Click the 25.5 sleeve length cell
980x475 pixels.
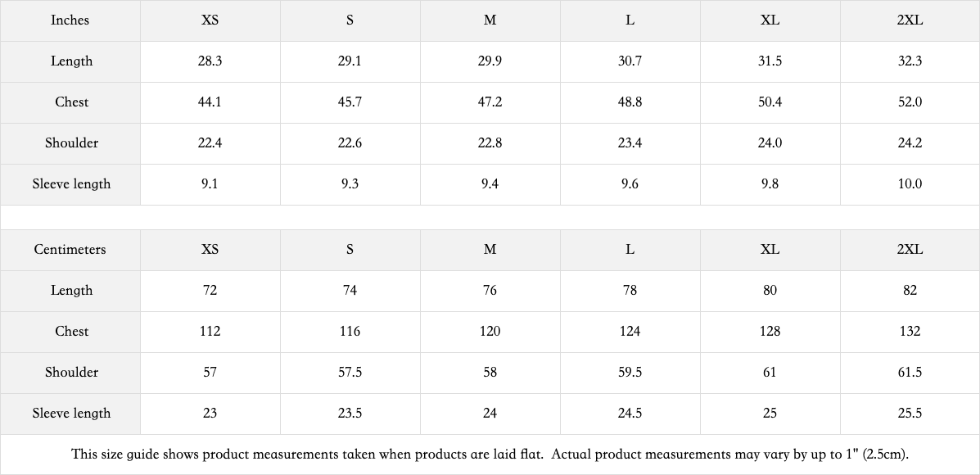[910, 414]
